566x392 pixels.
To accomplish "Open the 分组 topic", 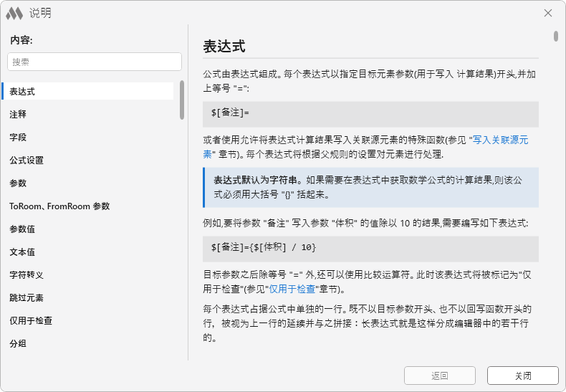I will point(87,343).
